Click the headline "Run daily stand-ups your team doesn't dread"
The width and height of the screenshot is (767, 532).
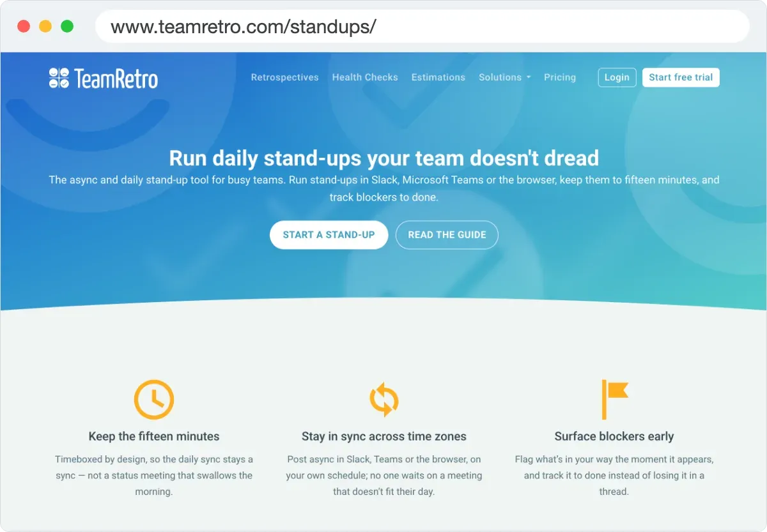(x=384, y=158)
